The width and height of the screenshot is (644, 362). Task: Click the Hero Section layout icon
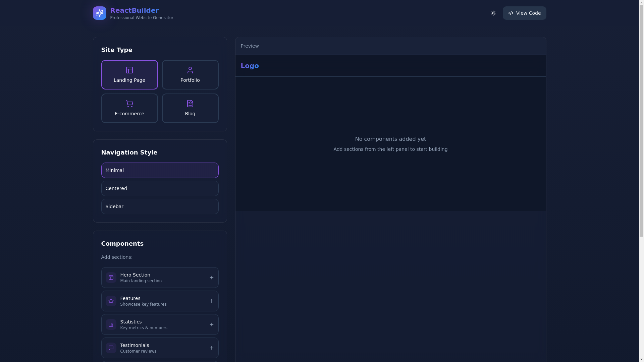tap(111, 278)
